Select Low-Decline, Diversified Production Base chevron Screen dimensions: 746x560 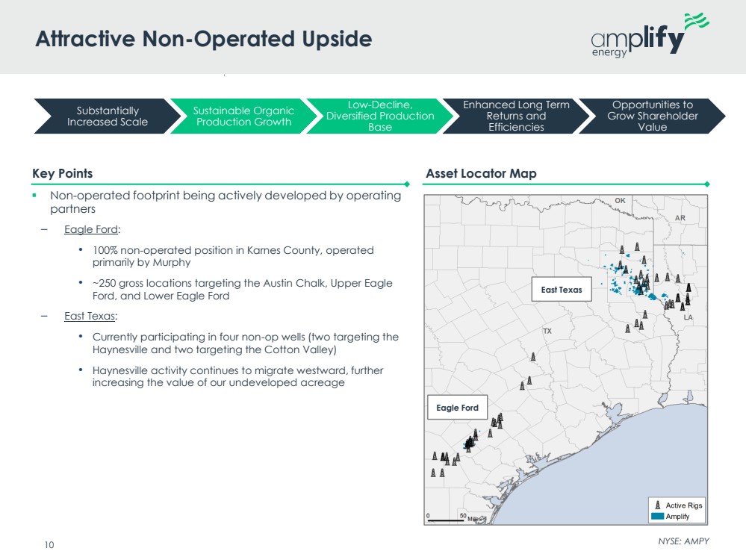click(380, 116)
